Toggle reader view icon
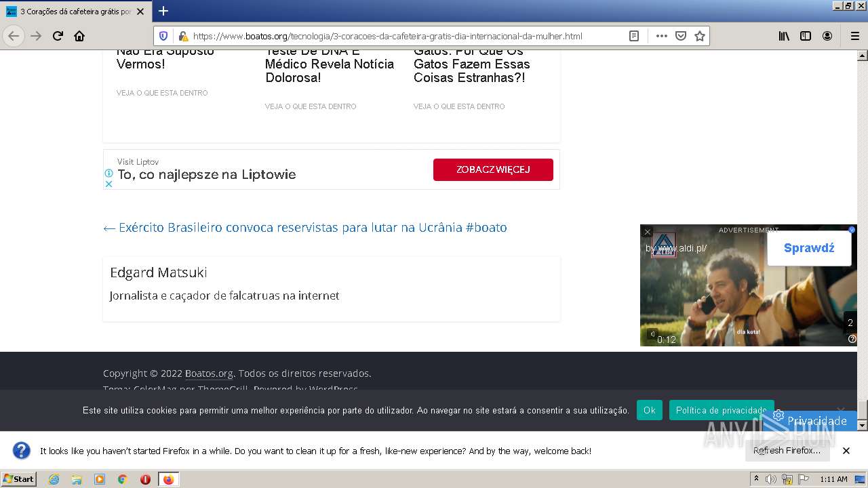The width and height of the screenshot is (868, 488). pos(634,36)
